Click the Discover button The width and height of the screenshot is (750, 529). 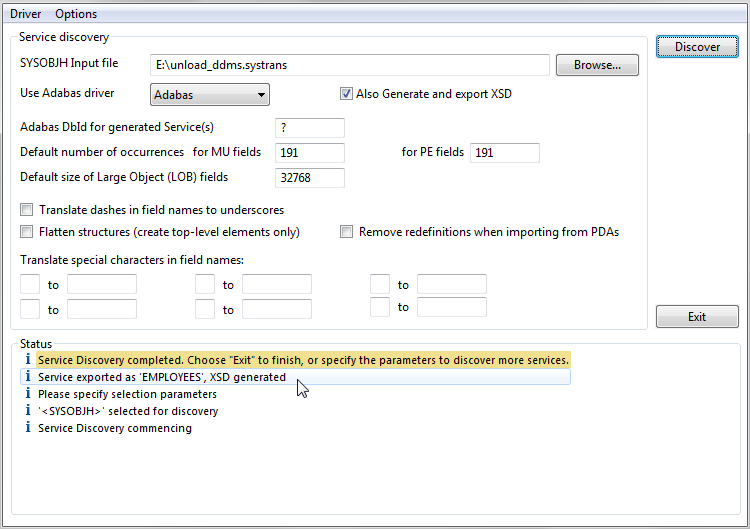[x=697, y=47]
